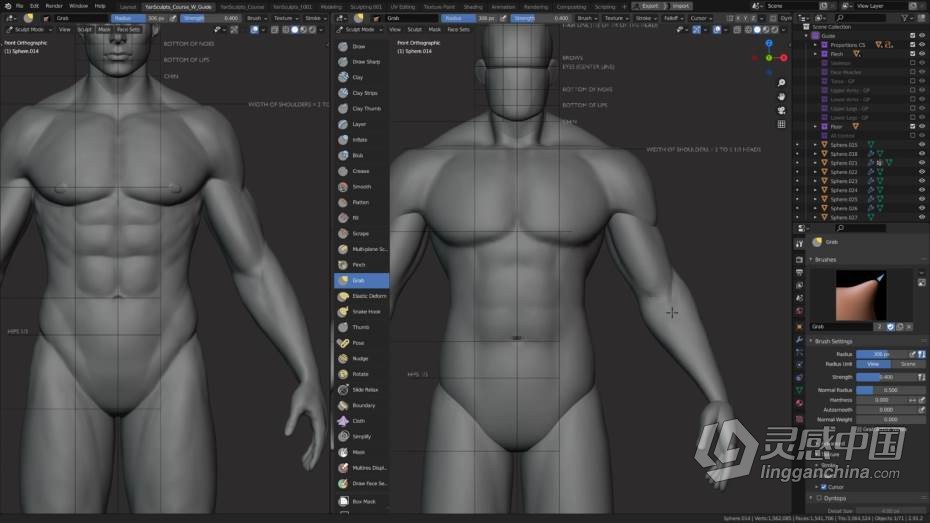The height and width of the screenshot is (523, 930).
Task: Expand the Proportions CS collection
Action: click(x=816, y=44)
